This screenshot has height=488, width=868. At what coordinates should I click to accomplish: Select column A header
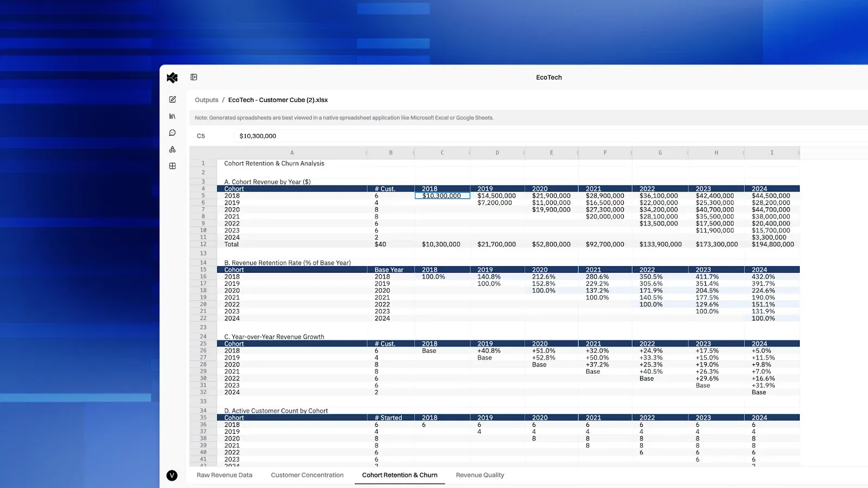[292, 153]
